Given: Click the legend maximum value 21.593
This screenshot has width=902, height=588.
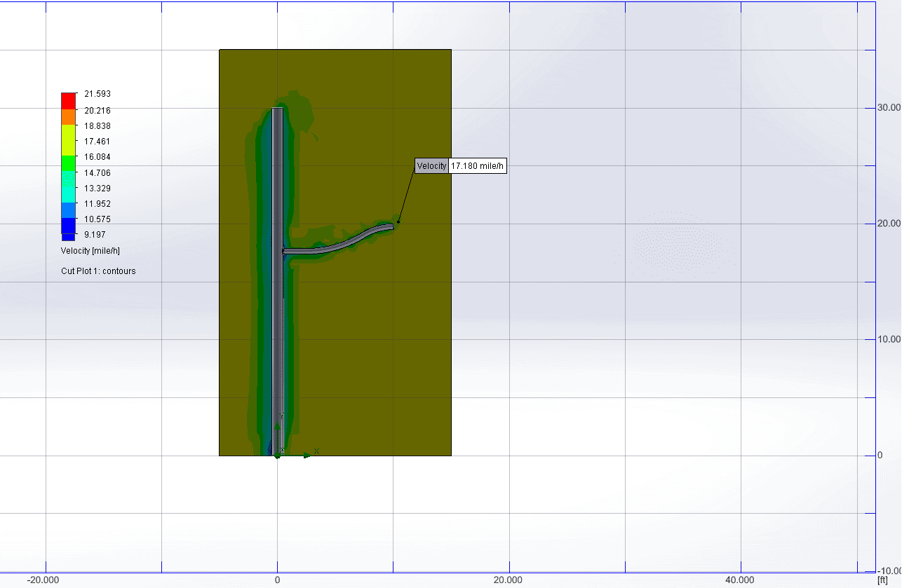Looking at the screenshot, I should (x=97, y=94).
